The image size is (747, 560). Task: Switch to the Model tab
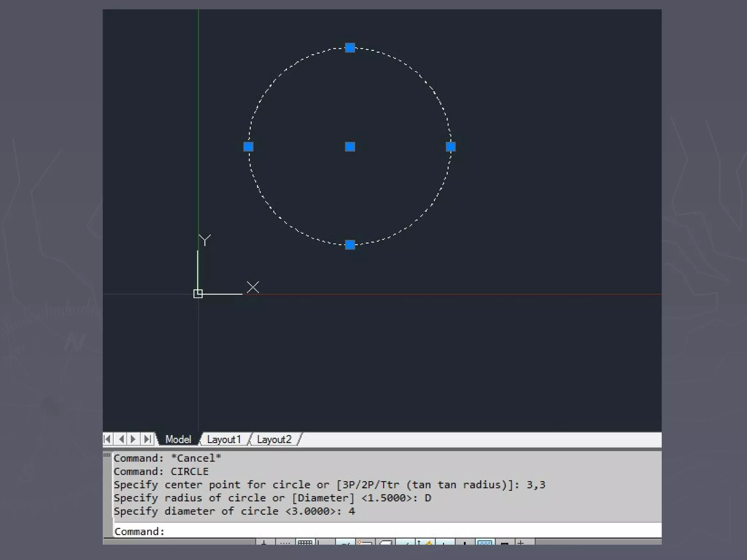tap(178, 439)
